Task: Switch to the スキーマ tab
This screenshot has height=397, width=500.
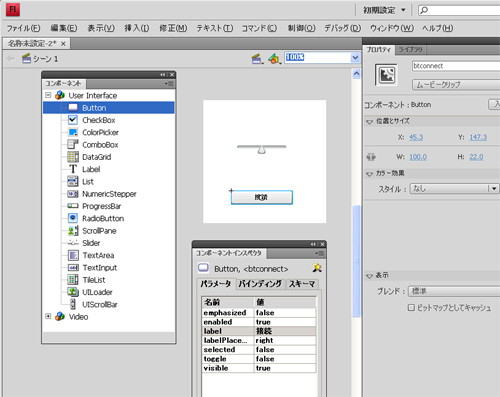Action: [302, 284]
